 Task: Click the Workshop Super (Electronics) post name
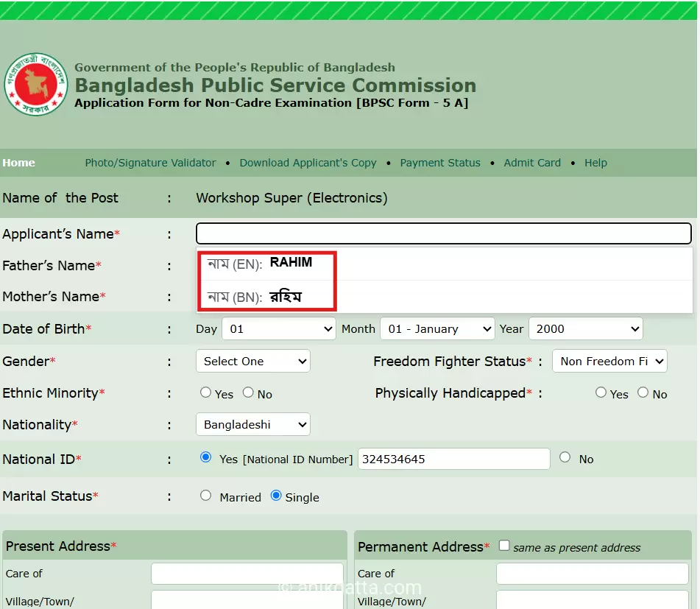coord(292,198)
